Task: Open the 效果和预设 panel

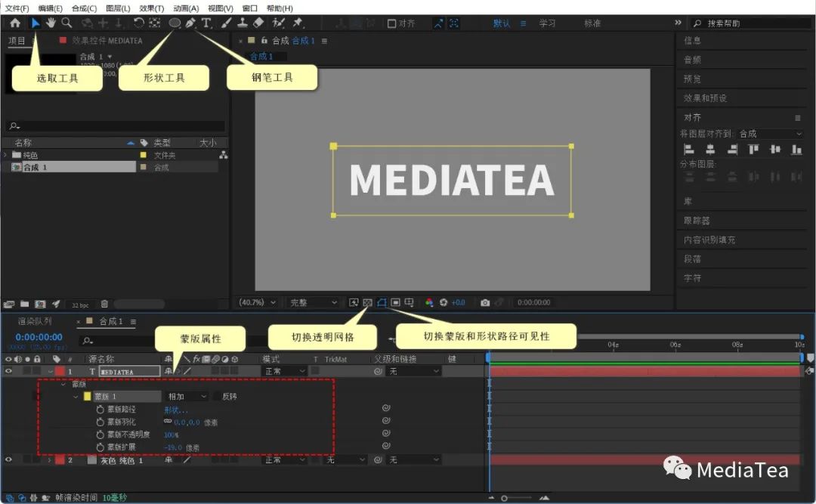Action: point(705,98)
